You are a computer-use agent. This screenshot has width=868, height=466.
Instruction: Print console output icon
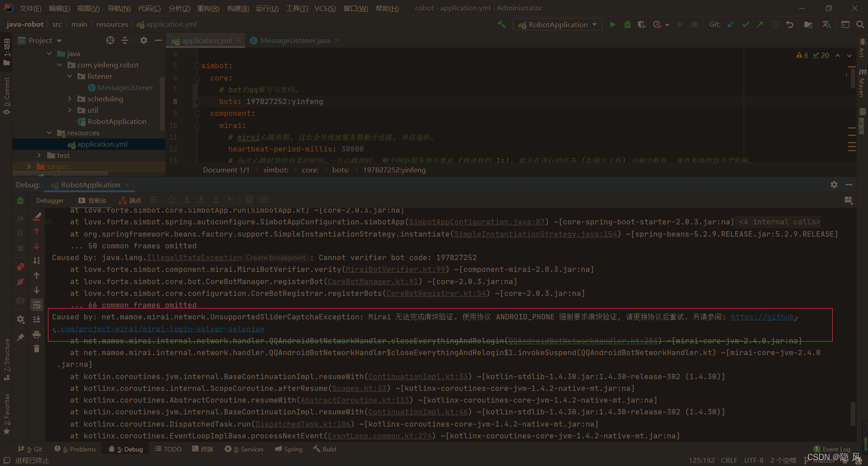click(37, 334)
